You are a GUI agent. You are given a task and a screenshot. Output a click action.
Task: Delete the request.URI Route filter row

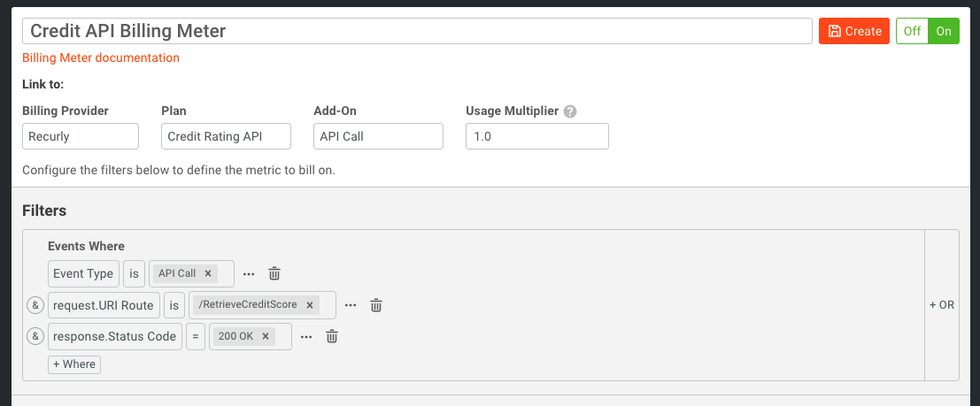point(375,305)
